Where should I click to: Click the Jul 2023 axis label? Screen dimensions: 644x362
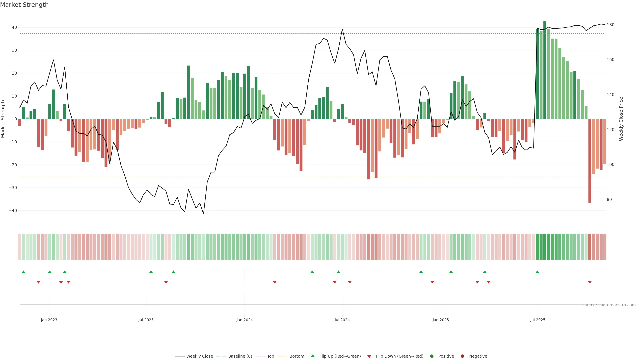(146, 320)
